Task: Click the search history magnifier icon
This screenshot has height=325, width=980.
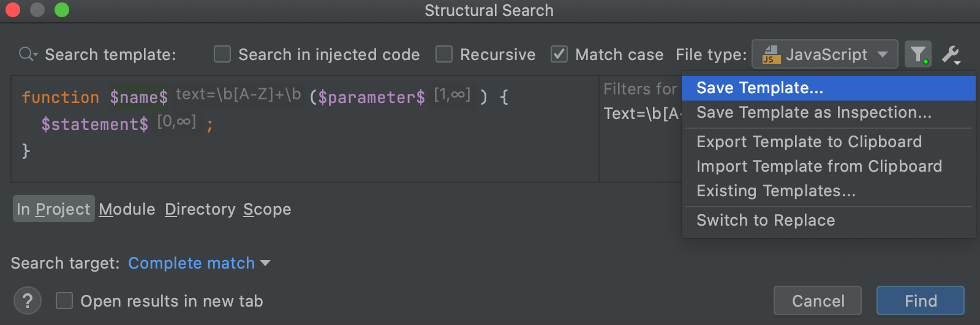Action: (28, 55)
